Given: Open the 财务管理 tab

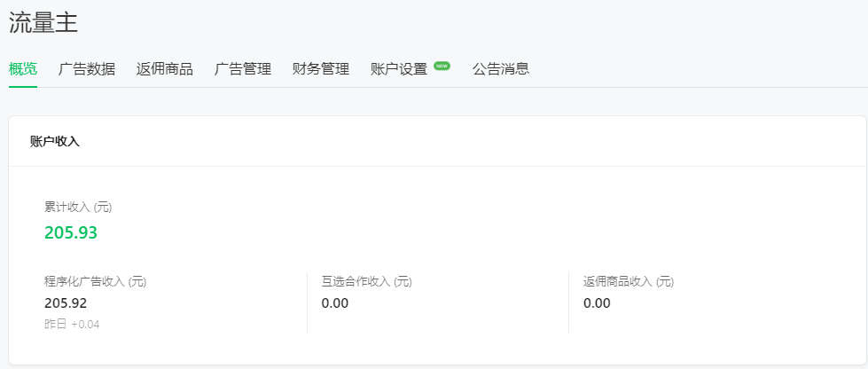Looking at the screenshot, I should point(321,69).
